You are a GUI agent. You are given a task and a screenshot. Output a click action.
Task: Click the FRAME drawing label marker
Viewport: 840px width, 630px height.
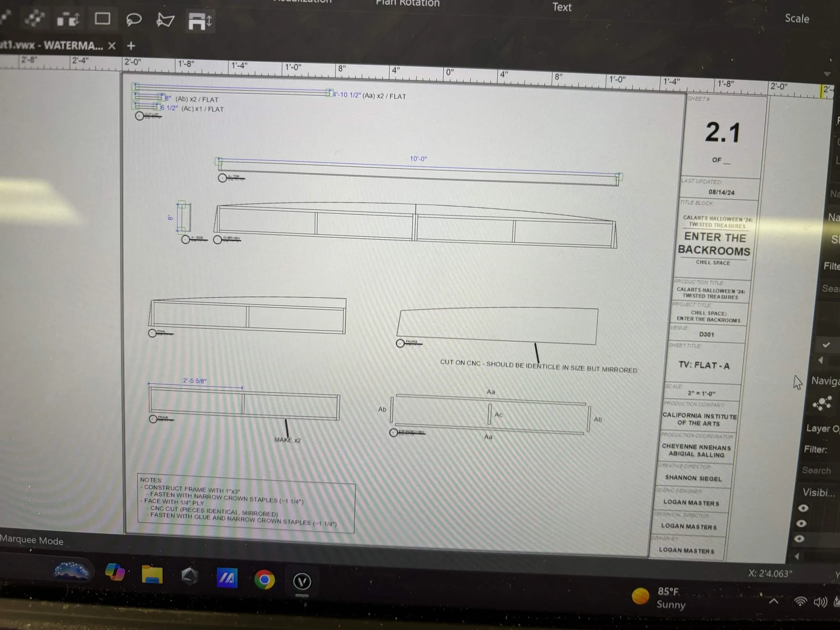161,418
